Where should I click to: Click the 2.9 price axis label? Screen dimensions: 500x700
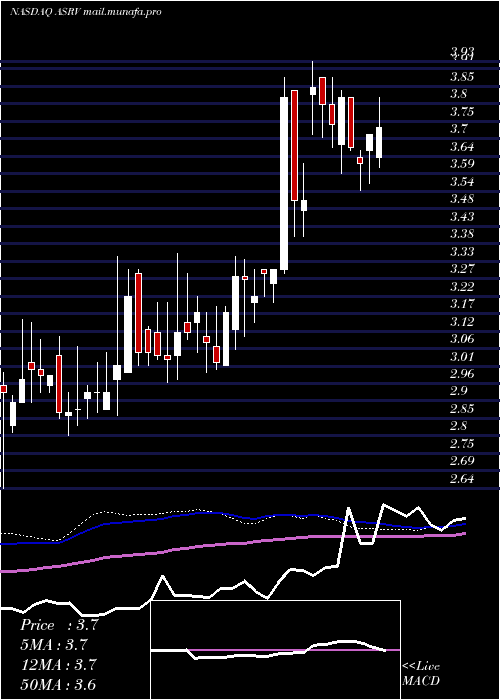click(x=459, y=392)
